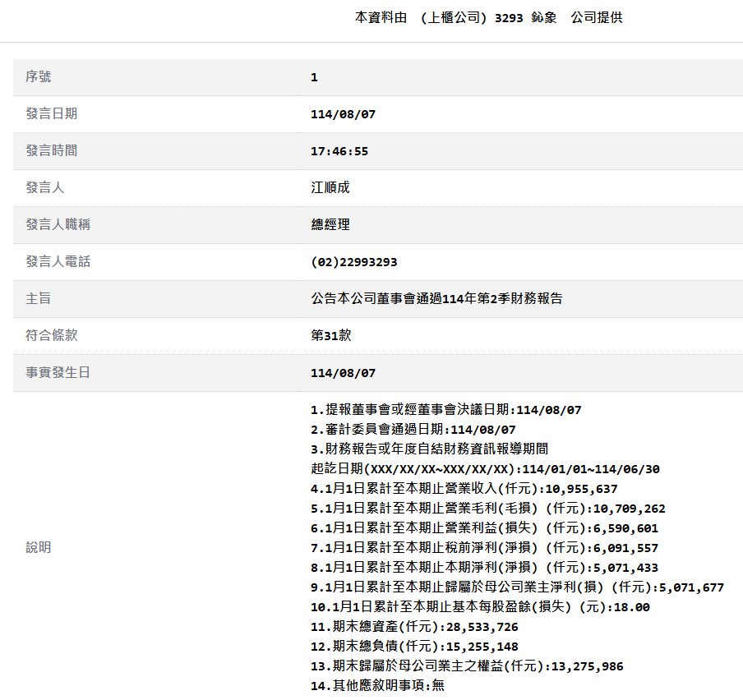Select the spokesperson name 江順成

coord(330,187)
